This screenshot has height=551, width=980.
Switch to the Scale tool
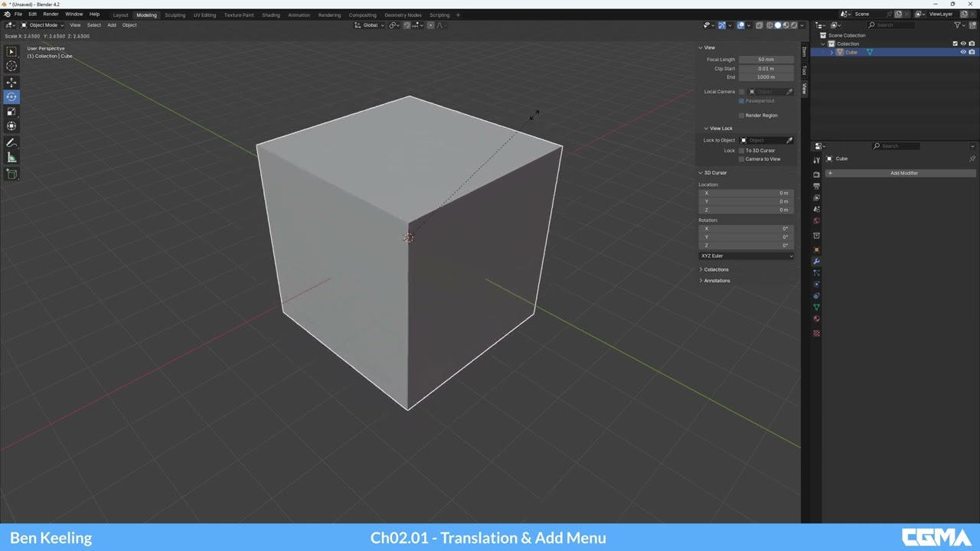(11, 112)
